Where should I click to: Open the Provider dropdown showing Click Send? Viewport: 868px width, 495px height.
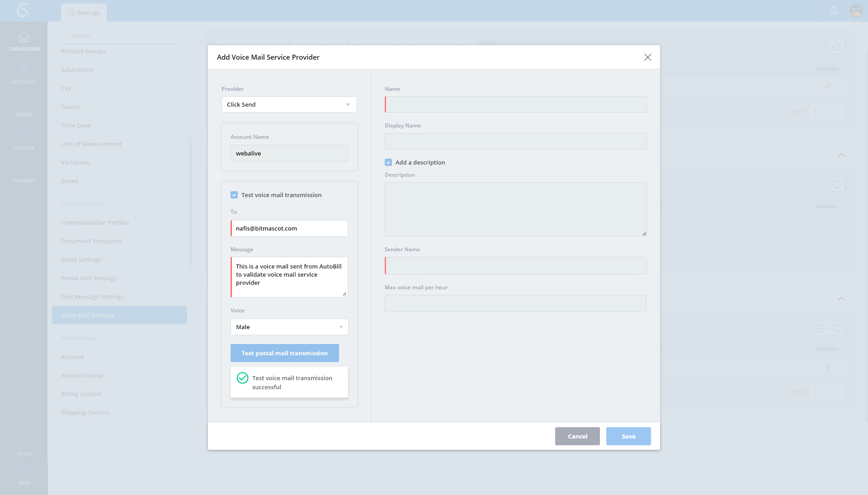tap(289, 104)
